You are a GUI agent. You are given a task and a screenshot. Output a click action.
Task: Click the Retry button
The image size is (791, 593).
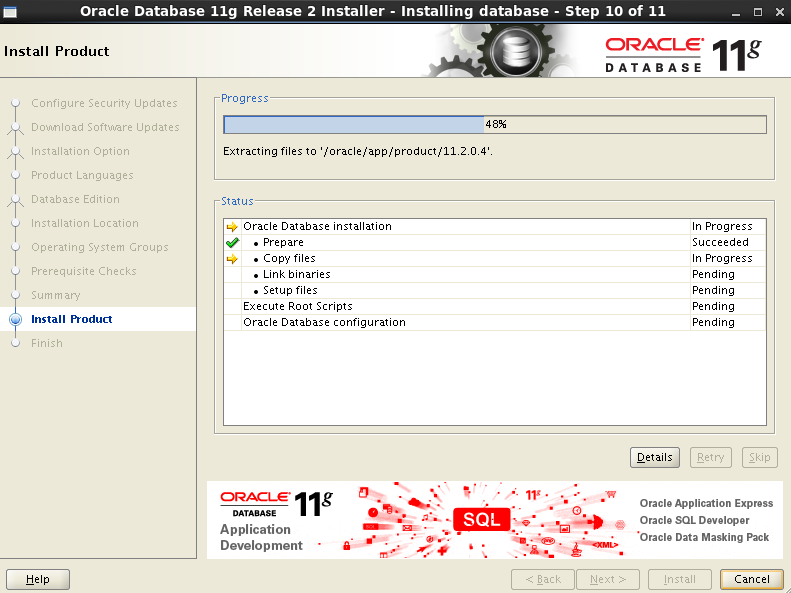click(710, 457)
